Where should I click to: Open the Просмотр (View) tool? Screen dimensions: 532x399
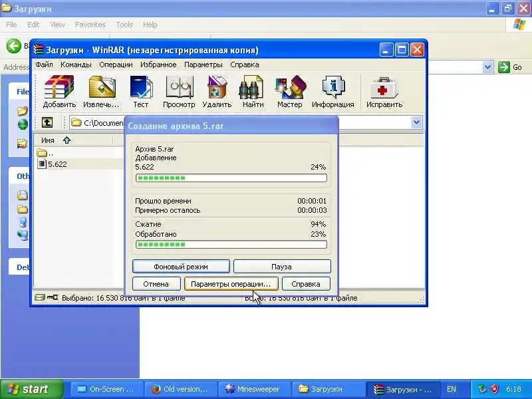(179, 92)
